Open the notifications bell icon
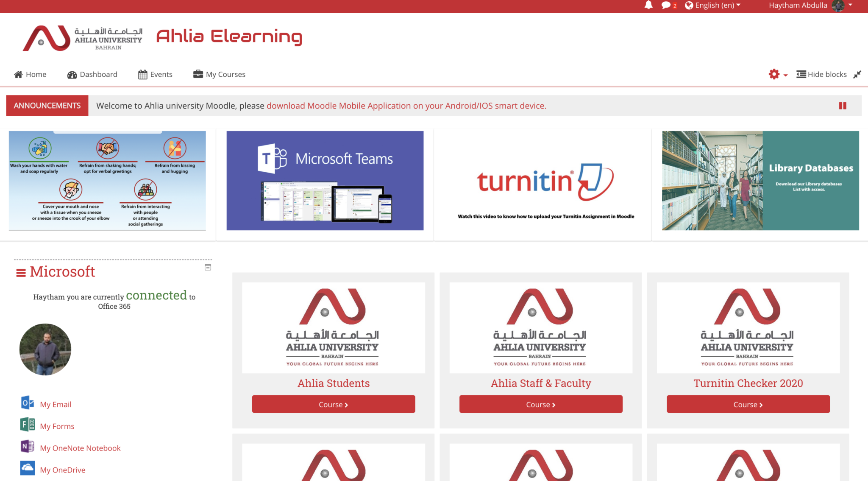 pyautogui.click(x=648, y=5)
